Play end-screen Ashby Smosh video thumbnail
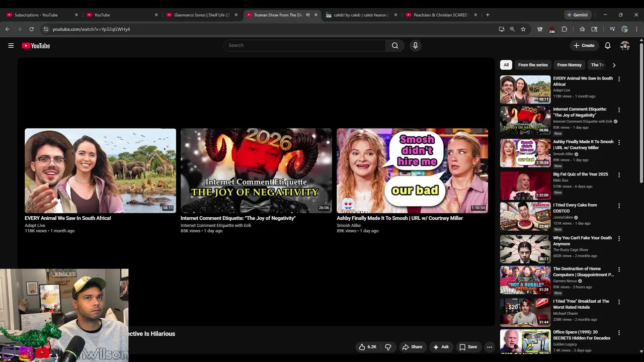 tap(412, 171)
